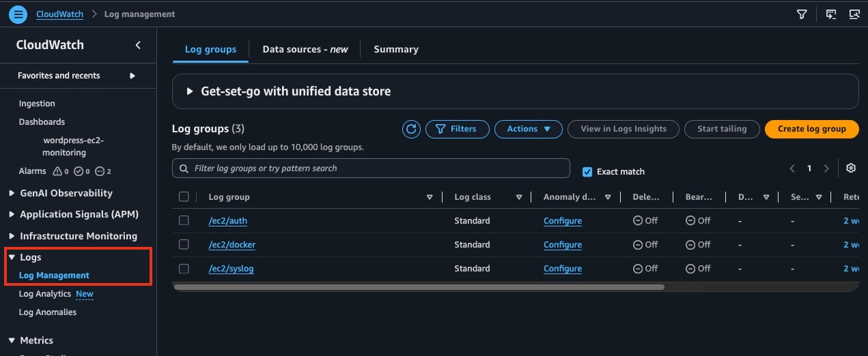The height and width of the screenshot is (356, 868).
Task: Click the refresh log groups icon
Action: click(411, 129)
